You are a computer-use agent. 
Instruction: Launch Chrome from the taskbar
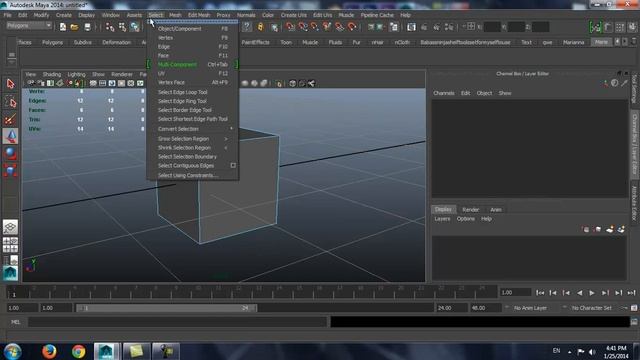[x=78, y=351]
